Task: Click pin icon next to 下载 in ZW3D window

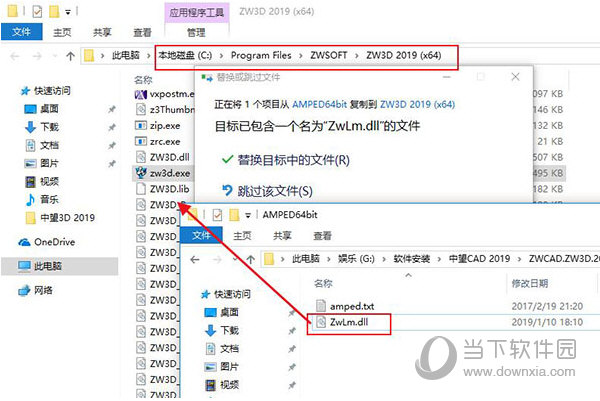Action: (x=111, y=127)
